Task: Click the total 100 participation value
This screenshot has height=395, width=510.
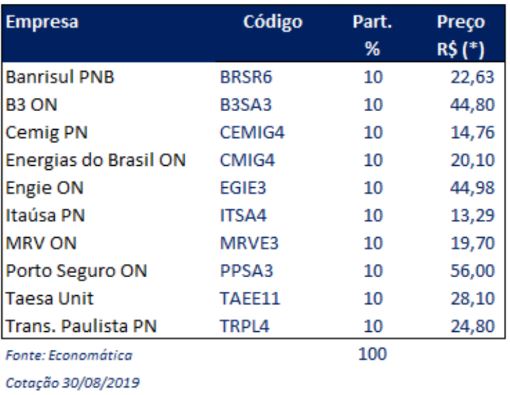Action: (x=373, y=354)
